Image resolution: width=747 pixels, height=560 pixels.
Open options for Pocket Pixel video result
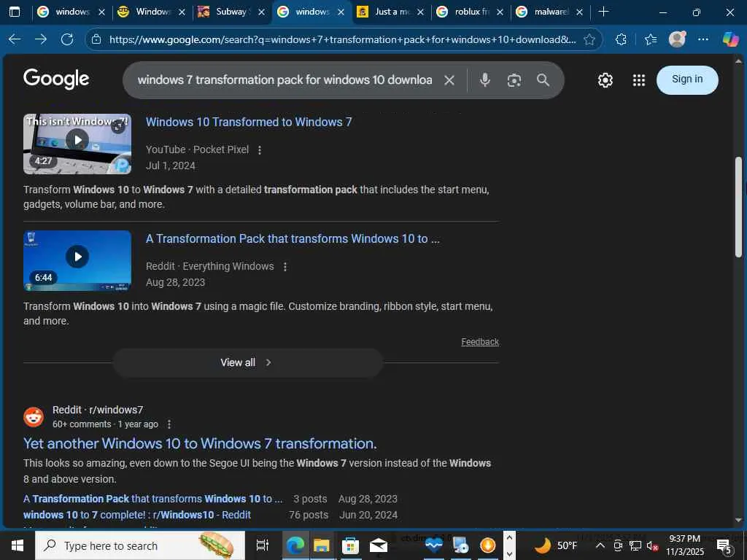tap(260, 150)
